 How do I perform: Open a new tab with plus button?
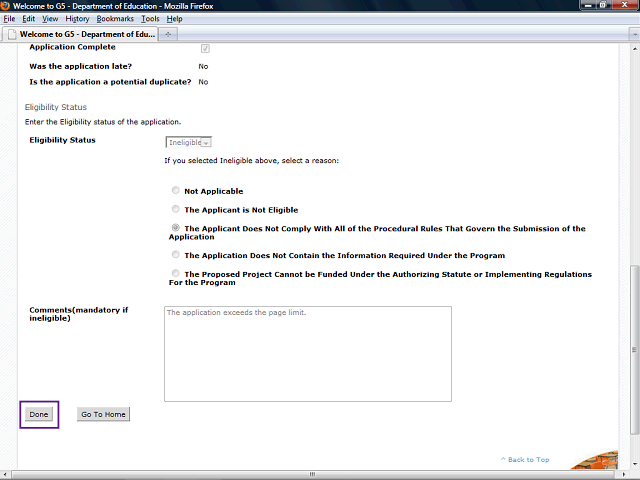(x=168, y=34)
